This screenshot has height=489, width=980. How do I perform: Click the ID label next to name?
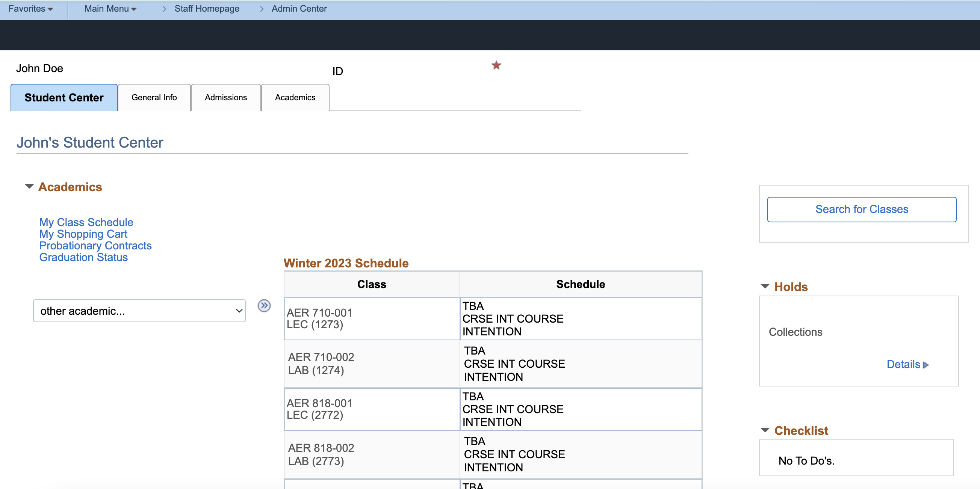[338, 71]
